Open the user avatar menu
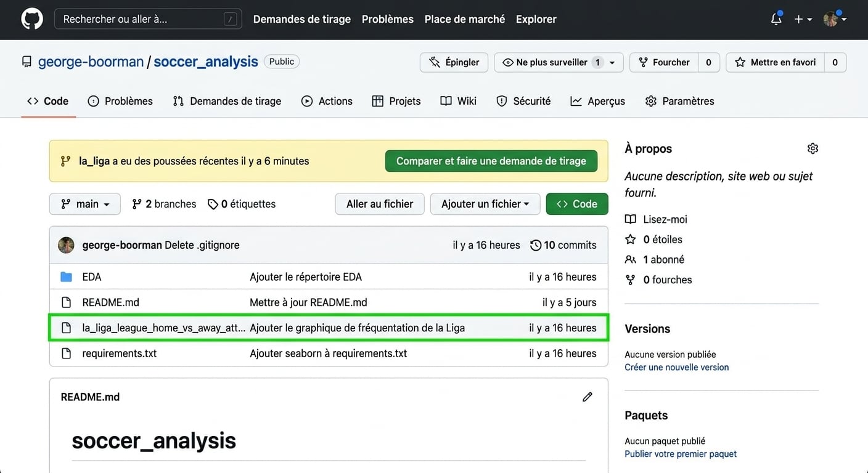This screenshot has width=868, height=473. 835,19
